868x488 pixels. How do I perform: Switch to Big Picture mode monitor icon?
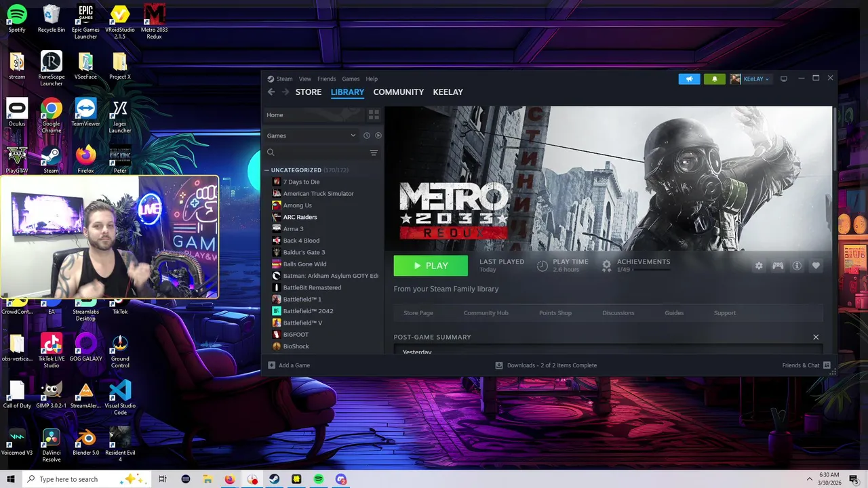[x=784, y=79]
